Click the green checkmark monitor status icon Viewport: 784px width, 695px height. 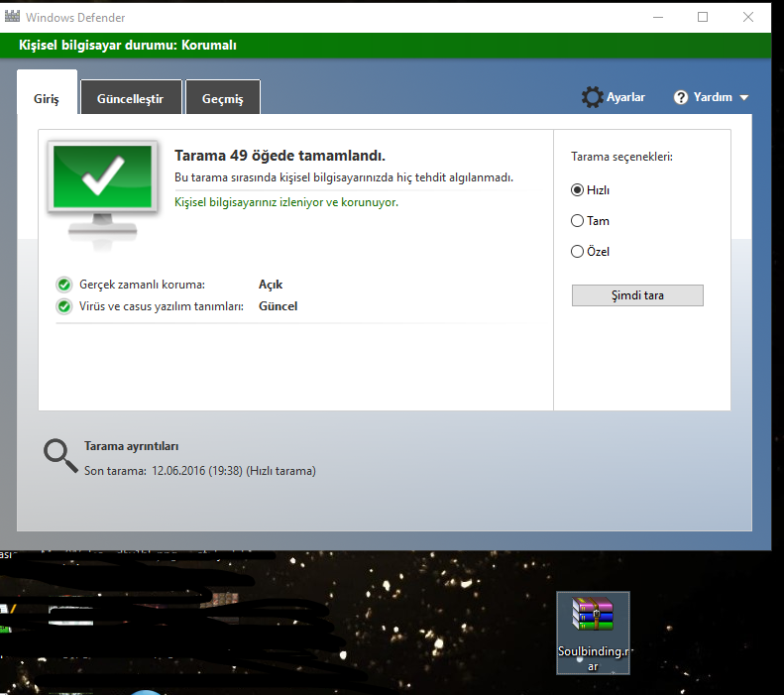pyautogui.click(x=103, y=194)
